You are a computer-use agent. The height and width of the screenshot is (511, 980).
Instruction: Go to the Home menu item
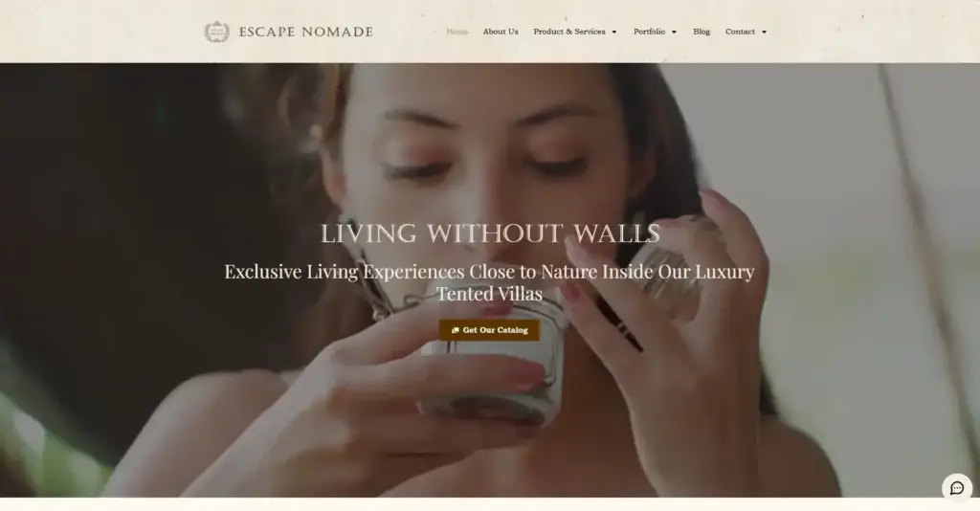click(457, 32)
